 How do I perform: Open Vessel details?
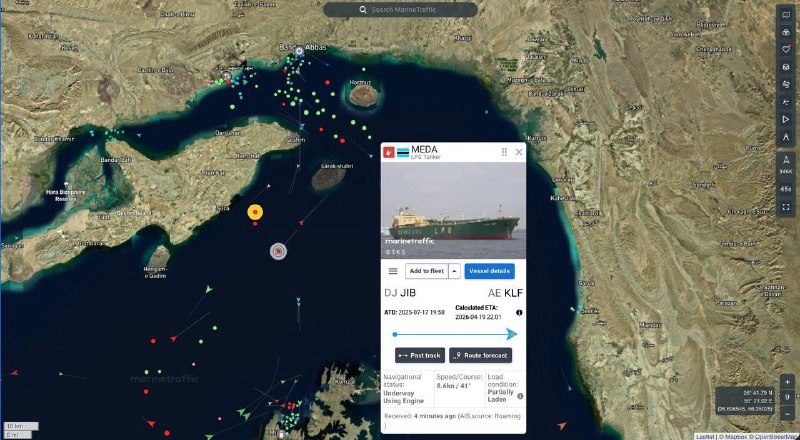[489, 271]
